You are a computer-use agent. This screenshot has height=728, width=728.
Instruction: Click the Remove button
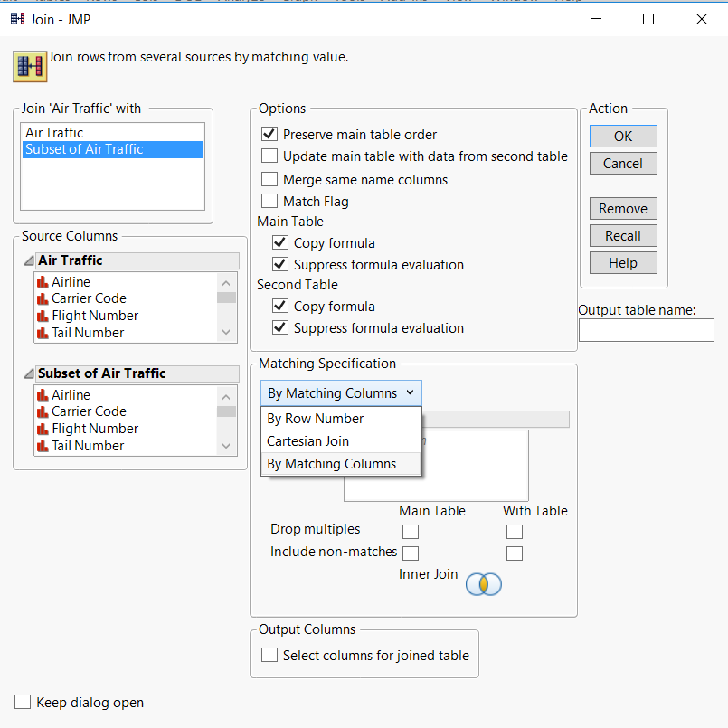click(x=623, y=209)
